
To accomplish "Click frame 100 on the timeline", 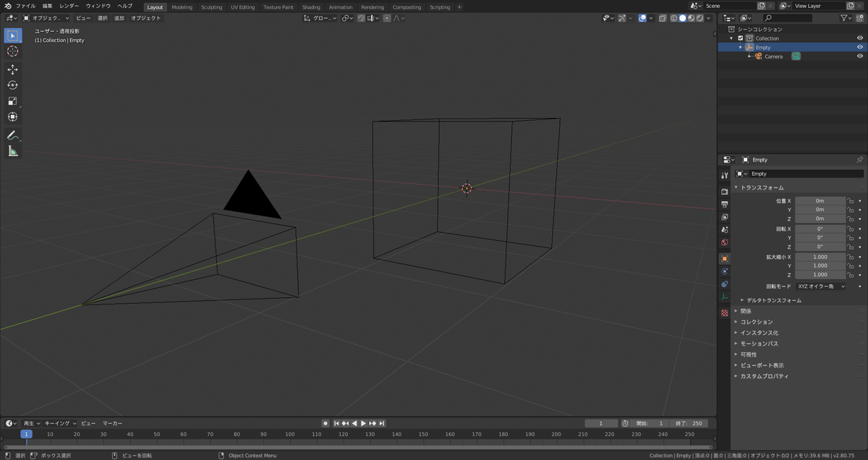I will (x=290, y=435).
